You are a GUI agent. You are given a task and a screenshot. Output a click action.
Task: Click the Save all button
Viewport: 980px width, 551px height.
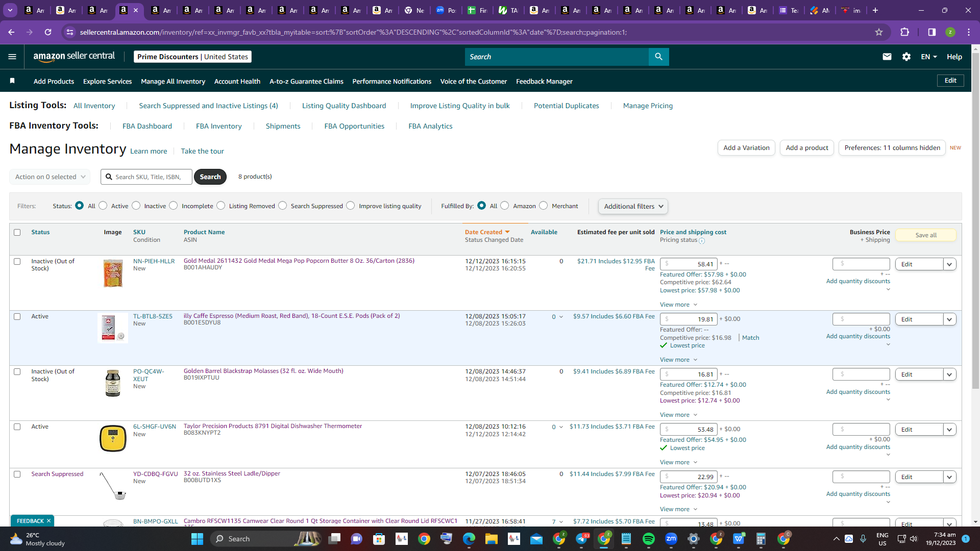[926, 235]
